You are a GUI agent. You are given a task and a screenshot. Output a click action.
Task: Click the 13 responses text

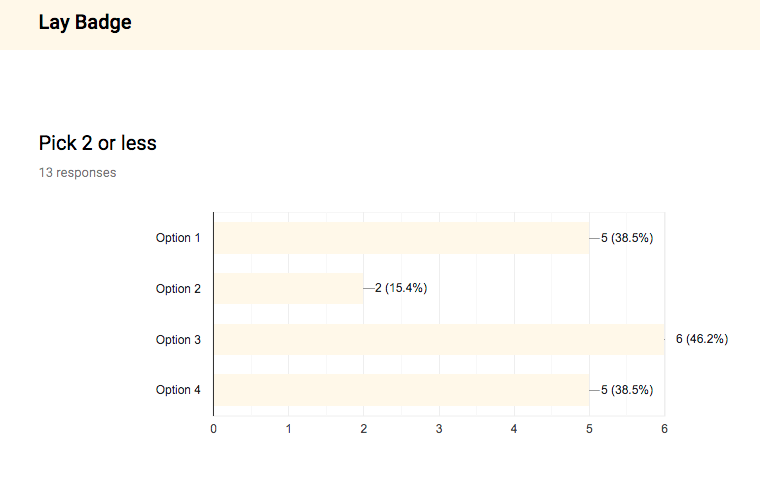click(x=78, y=173)
